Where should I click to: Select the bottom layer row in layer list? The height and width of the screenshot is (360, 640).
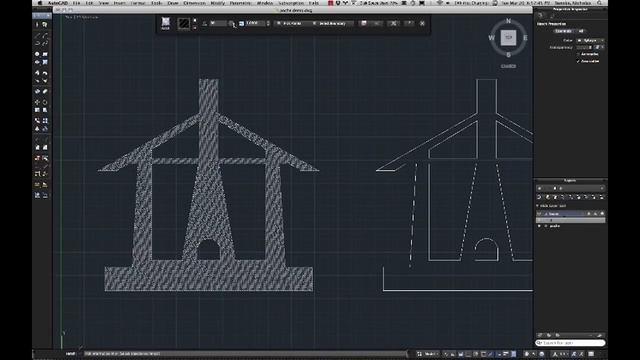570,226
